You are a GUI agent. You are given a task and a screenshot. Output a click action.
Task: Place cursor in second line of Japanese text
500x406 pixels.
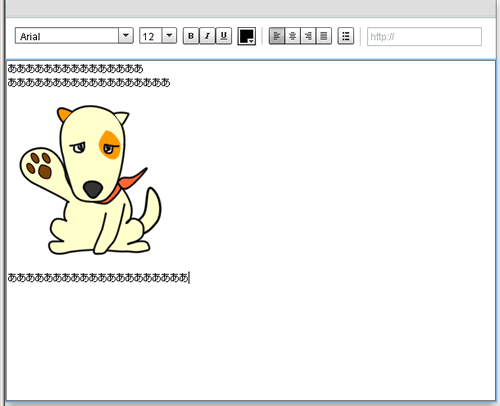click(x=89, y=82)
